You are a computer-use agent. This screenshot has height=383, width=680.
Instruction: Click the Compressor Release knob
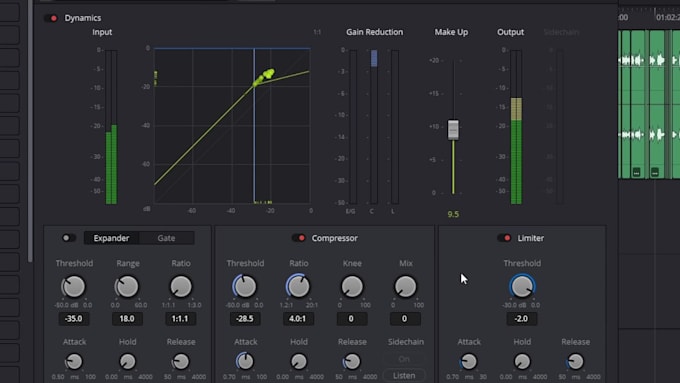click(352, 361)
